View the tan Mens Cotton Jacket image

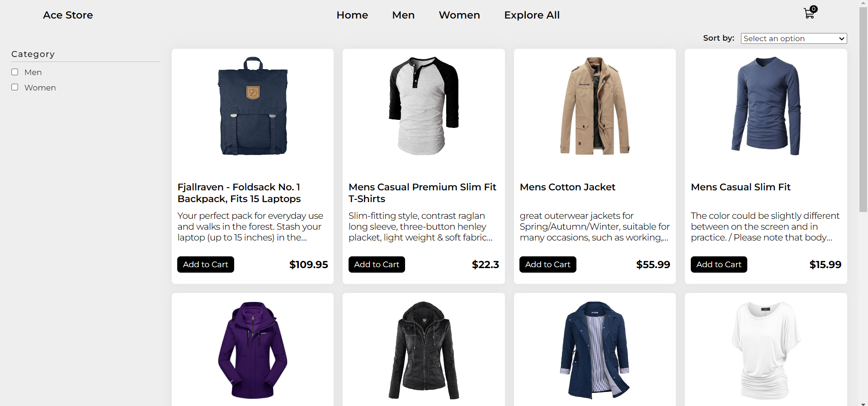[594, 106]
